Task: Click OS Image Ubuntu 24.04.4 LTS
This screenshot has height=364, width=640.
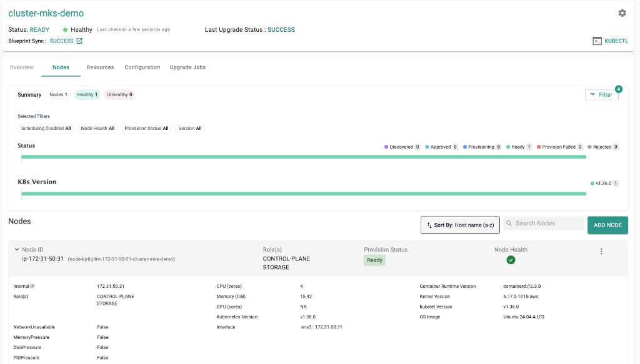Action: (x=524, y=317)
